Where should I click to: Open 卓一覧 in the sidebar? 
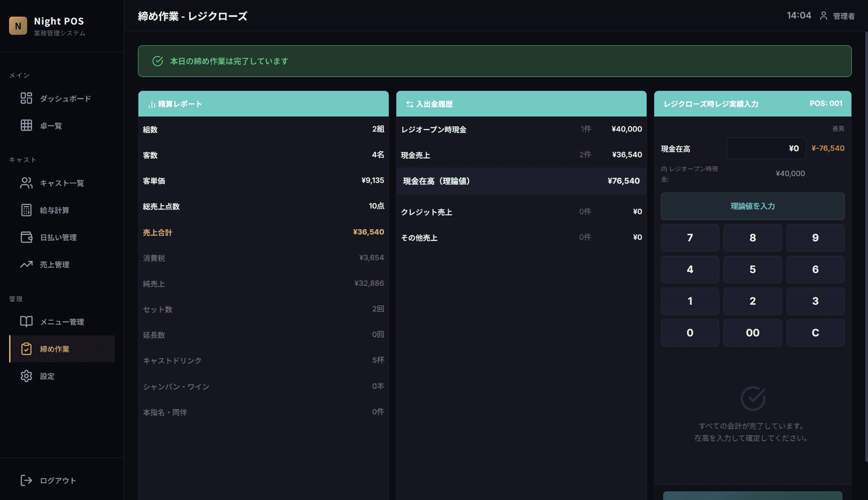click(x=62, y=125)
